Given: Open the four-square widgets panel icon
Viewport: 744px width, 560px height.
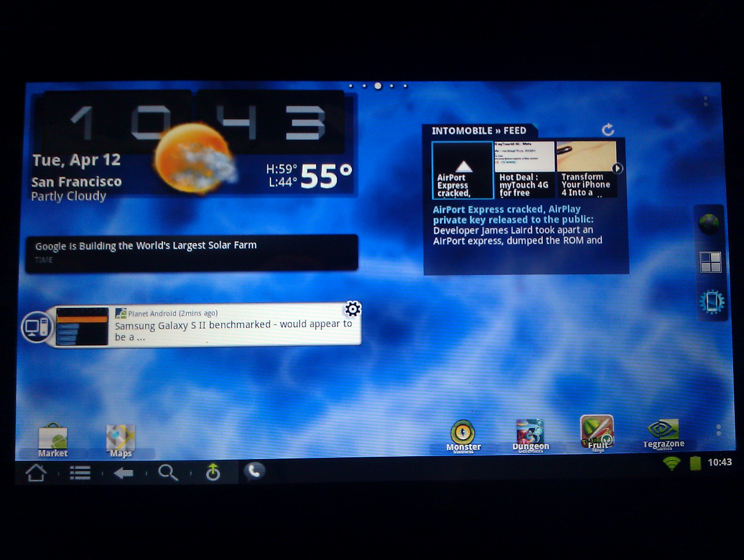Looking at the screenshot, I should [710, 262].
